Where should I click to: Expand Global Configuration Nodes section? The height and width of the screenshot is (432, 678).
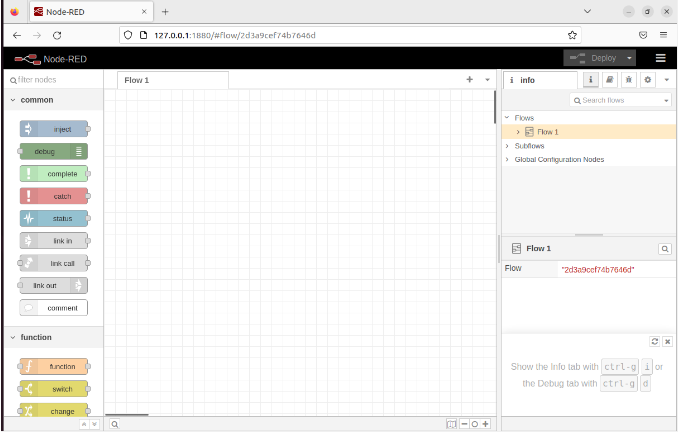507,160
